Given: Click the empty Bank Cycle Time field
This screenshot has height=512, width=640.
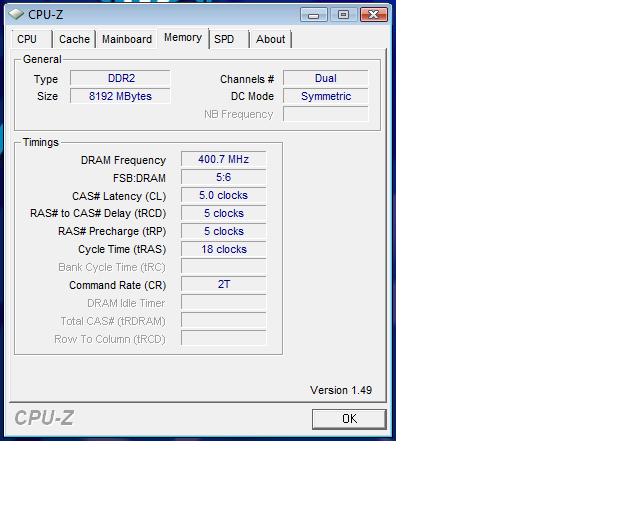Looking at the screenshot, I should [x=224, y=267].
